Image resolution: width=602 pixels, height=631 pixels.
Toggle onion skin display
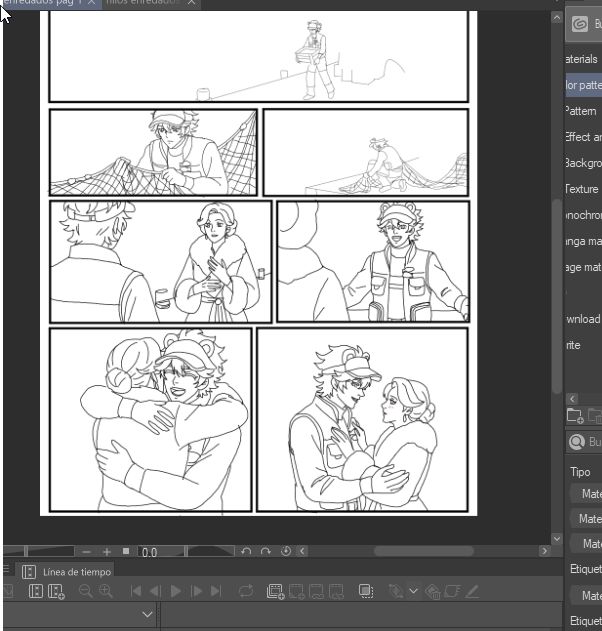tap(366, 591)
